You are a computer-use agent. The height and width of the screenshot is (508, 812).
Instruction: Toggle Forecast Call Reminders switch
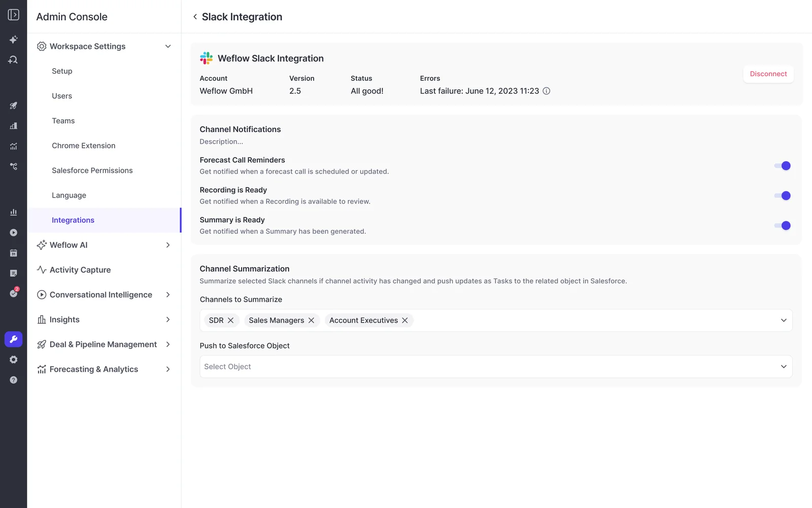pyautogui.click(x=783, y=166)
